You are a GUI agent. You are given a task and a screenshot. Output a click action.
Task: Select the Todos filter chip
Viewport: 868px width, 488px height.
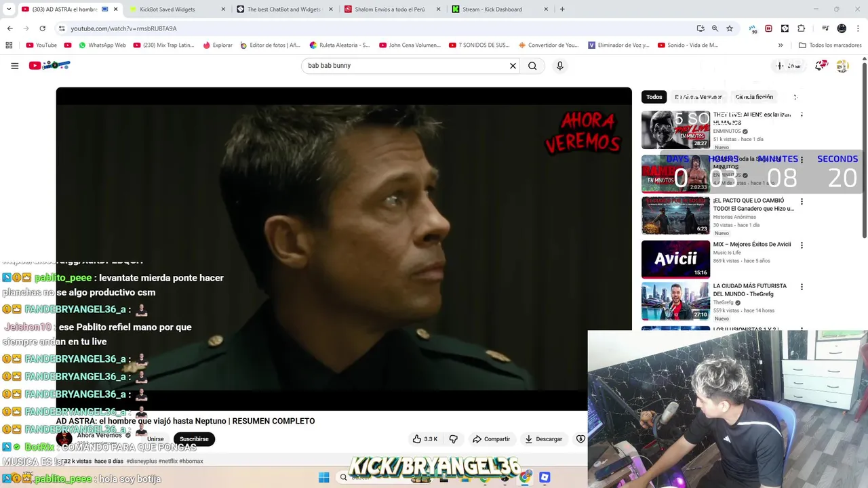[654, 97]
